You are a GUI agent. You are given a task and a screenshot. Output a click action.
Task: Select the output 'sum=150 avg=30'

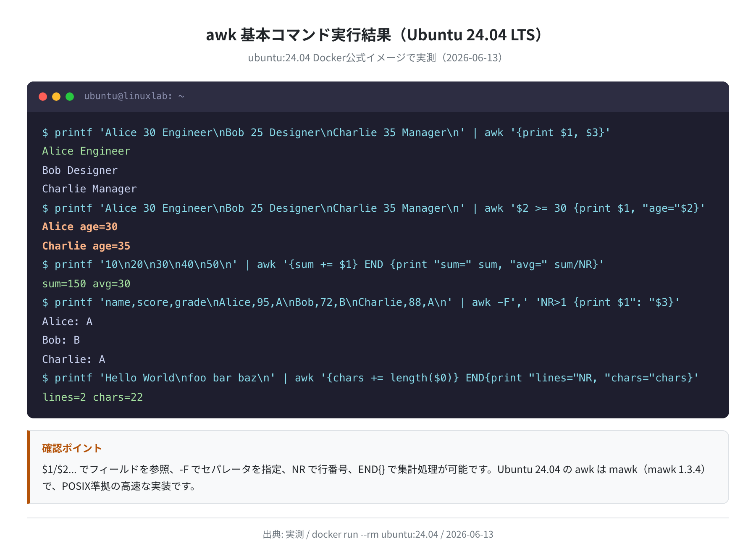86,284
